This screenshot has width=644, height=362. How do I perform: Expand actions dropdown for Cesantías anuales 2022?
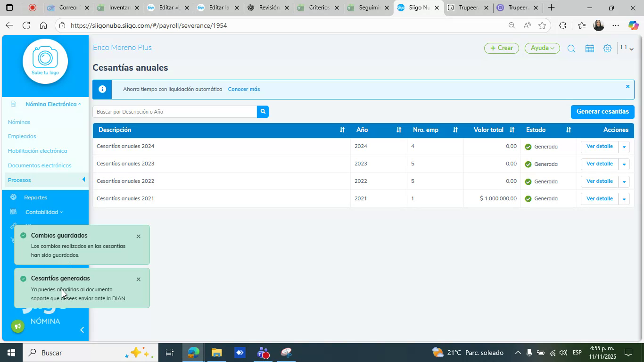[x=624, y=181]
